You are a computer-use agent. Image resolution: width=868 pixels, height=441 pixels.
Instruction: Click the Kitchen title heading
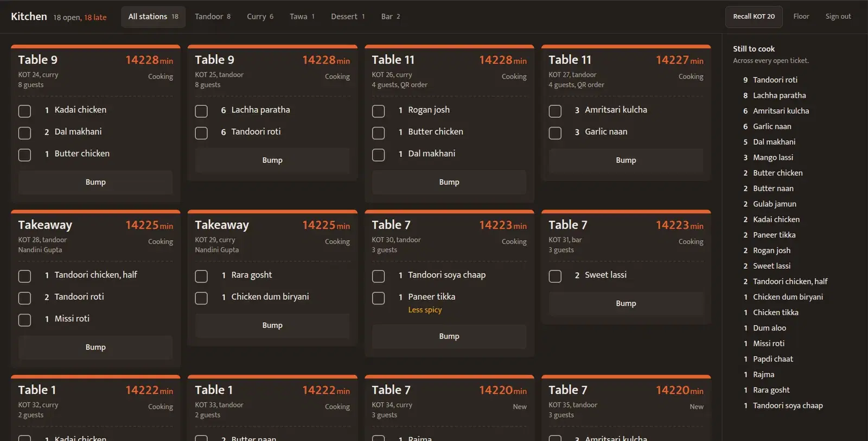tap(29, 16)
